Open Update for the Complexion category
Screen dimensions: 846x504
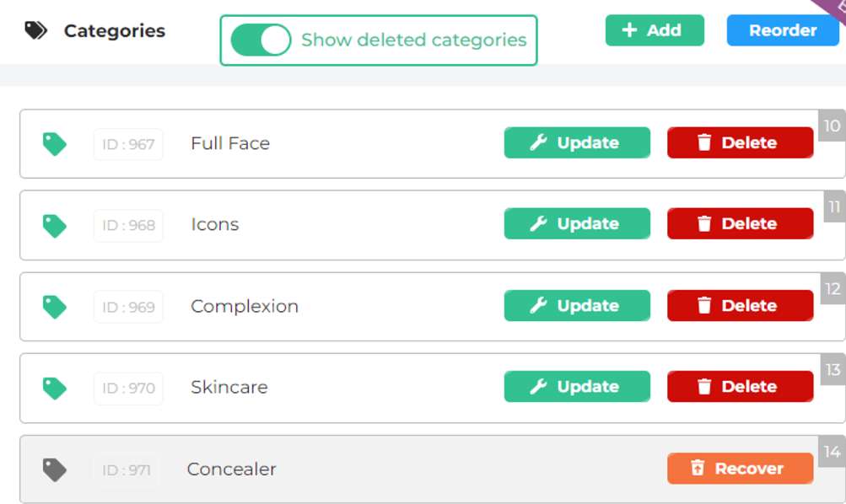tap(577, 306)
